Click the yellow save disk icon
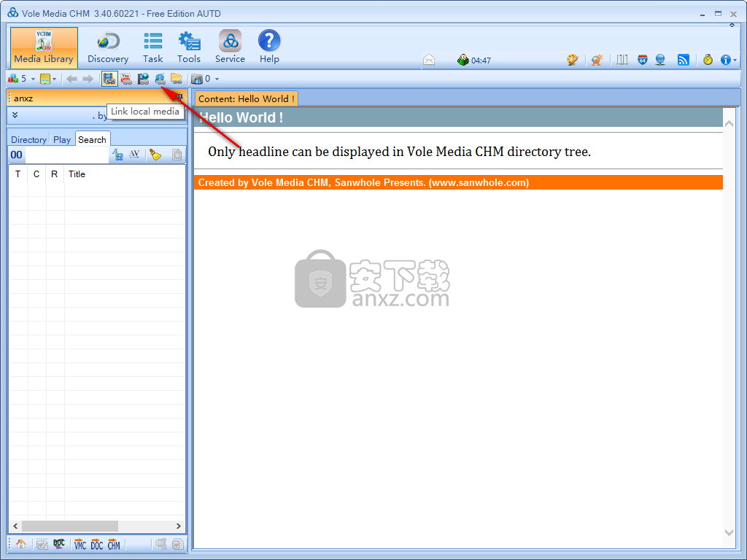Viewport: 747px width, 560px height. coord(44,79)
